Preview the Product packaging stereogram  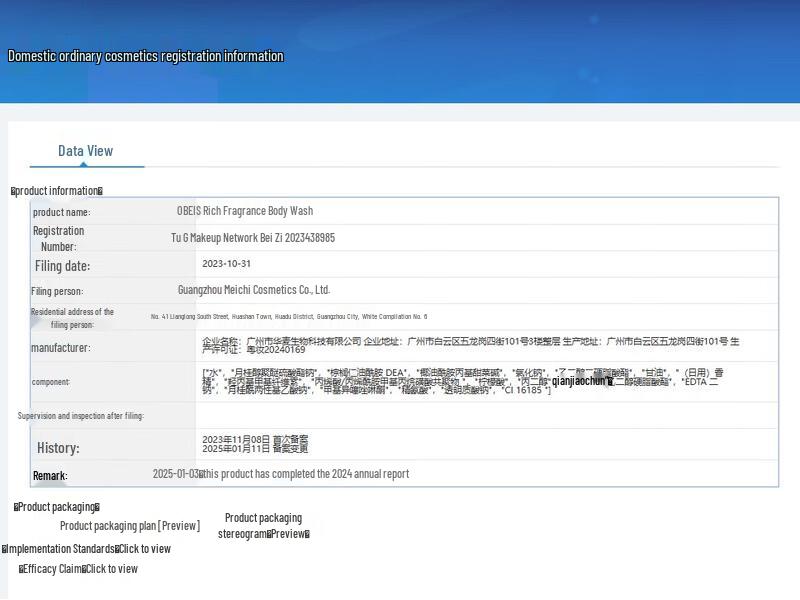pos(264,526)
